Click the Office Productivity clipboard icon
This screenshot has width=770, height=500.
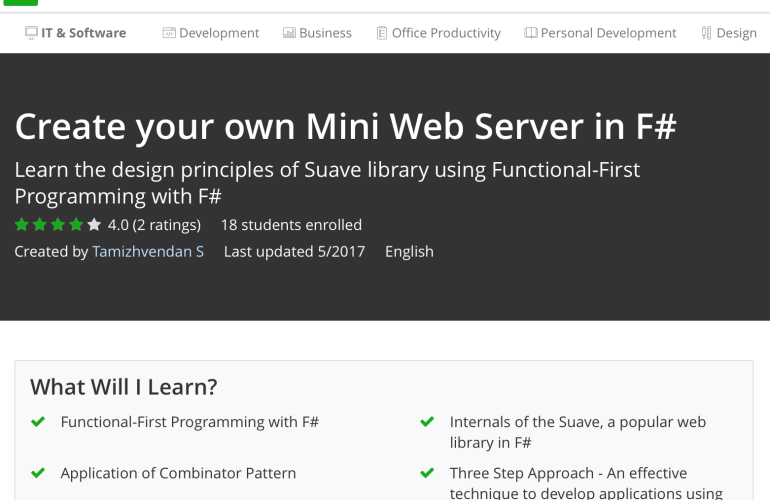(x=382, y=33)
